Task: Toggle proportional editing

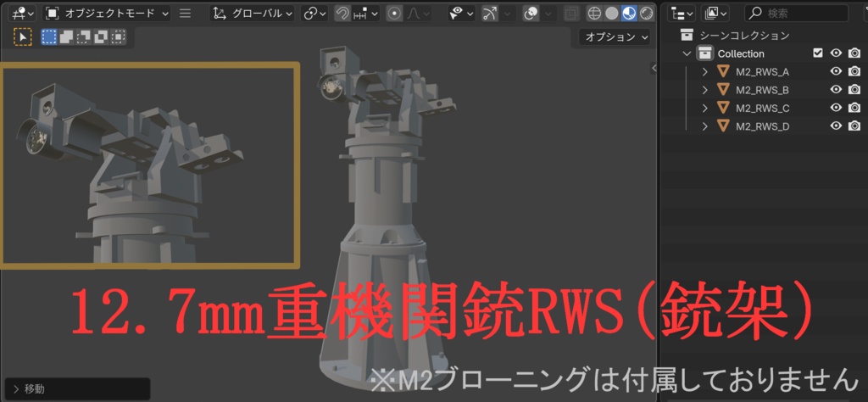Action: [394, 14]
